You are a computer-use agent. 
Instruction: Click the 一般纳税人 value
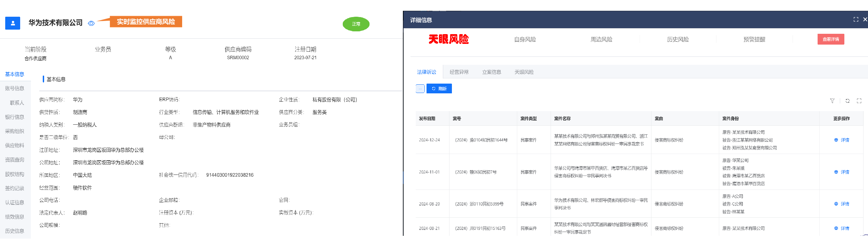tap(85, 125)
